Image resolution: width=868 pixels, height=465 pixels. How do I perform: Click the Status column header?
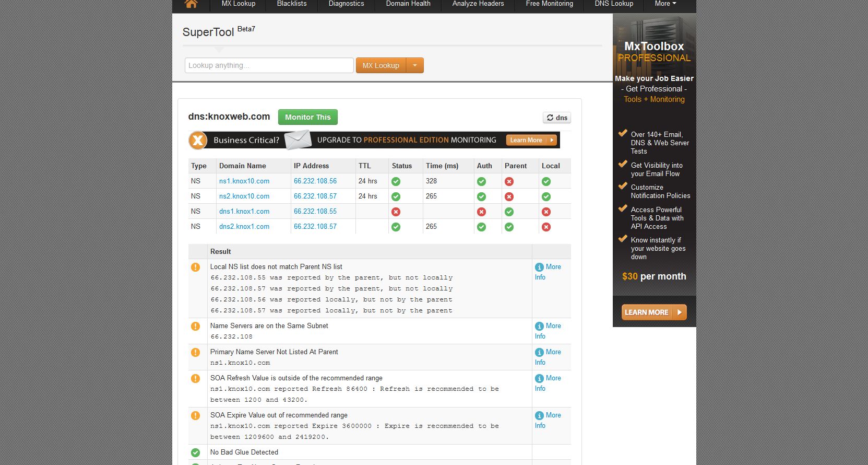coord(402,166)
